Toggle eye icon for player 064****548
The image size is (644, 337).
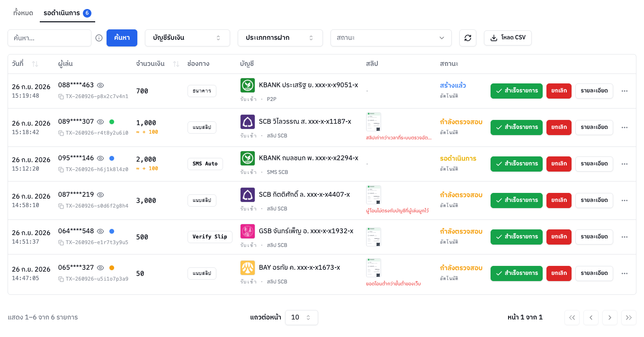pos(100,231)
